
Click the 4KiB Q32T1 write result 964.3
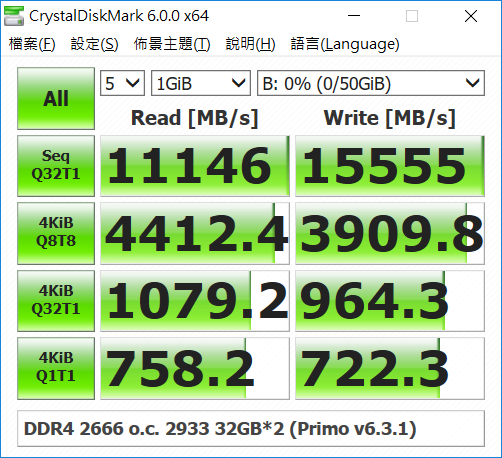click(x=390, y=301)
